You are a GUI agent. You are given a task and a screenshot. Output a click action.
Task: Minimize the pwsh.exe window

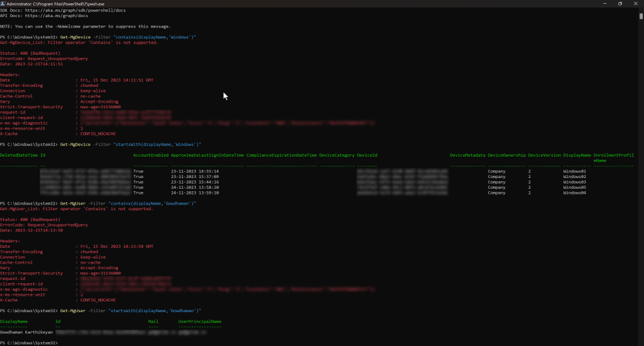(604, 3)
